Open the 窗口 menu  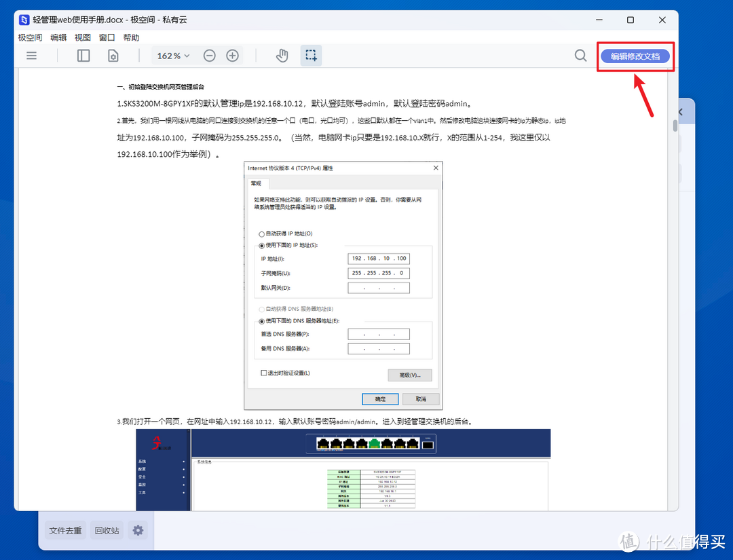click(x=107, y=37)
